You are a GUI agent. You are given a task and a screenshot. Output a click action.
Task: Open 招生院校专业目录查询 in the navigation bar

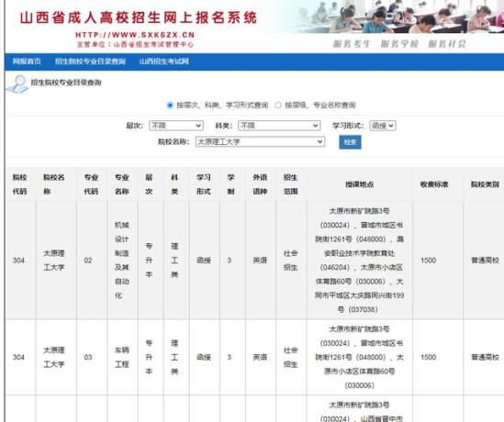click(x=90, y=61)
